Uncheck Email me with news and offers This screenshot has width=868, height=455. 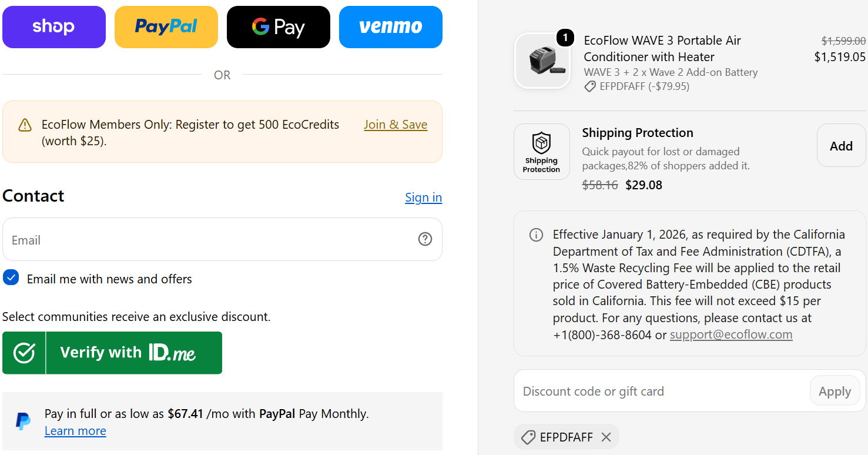click(x=11, y=277)
